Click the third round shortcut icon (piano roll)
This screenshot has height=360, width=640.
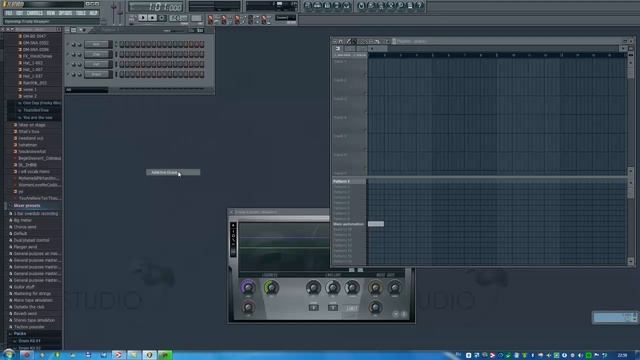coord(327,6)
